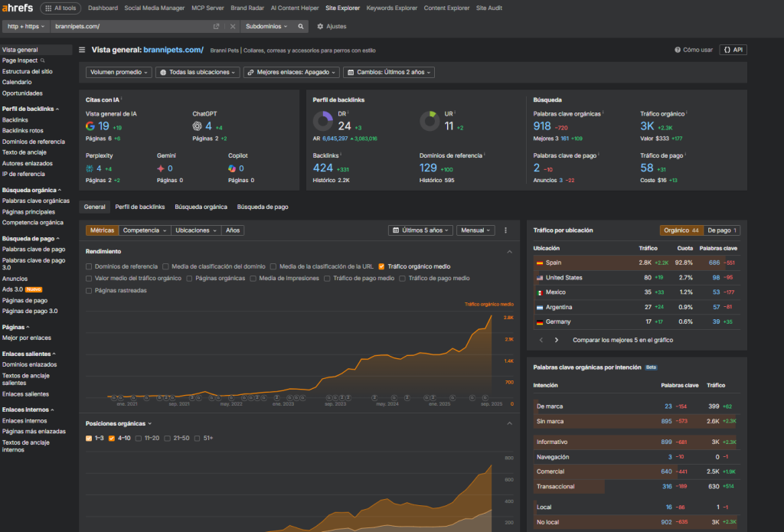Open Keywords Explorer in top navigation
The image size is (784, 532).
point(391,8)
